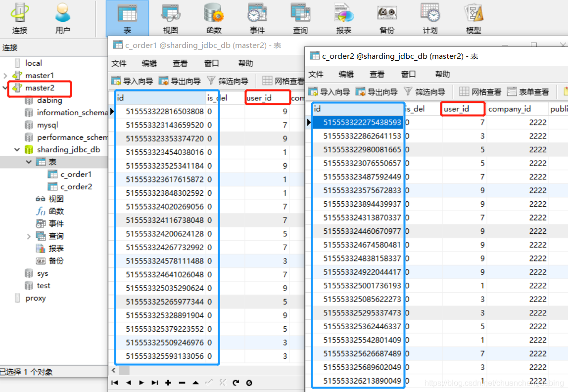
Task: Click the company_id column header in c_order2
Action: [517, 109]
